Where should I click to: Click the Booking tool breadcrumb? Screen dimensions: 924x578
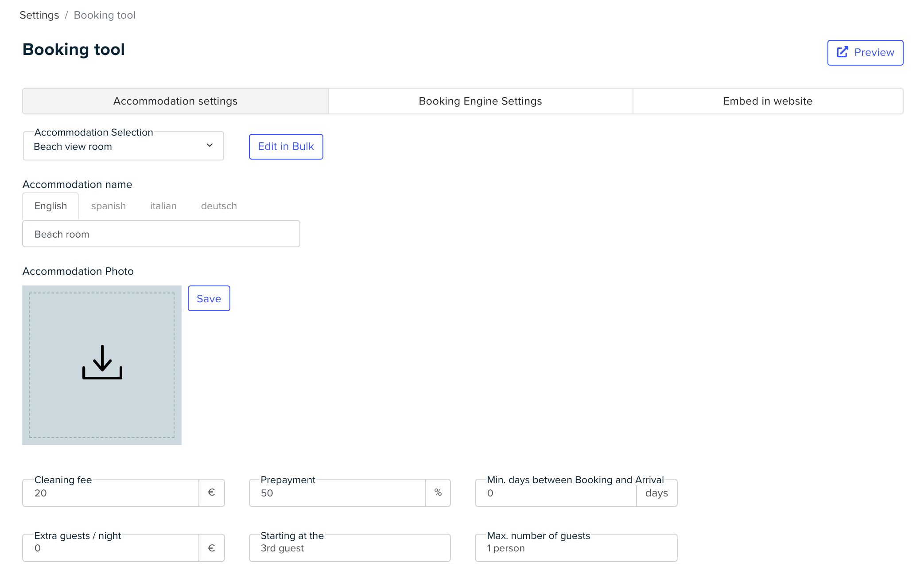click(x=105, y=15)
